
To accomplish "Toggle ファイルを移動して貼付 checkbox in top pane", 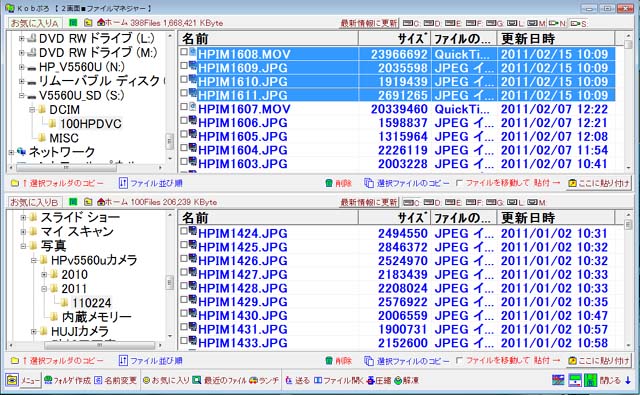I will 459,183.
